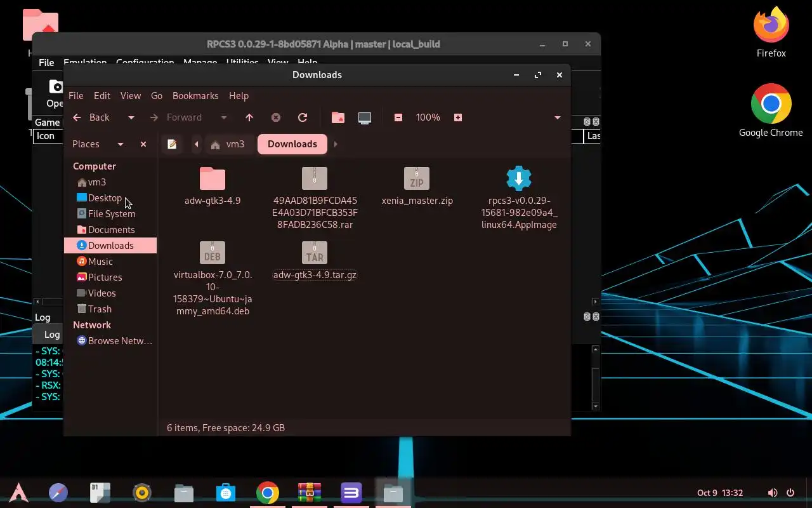
Task: Click the vm3 path bar button
Action: coord(228,144)
